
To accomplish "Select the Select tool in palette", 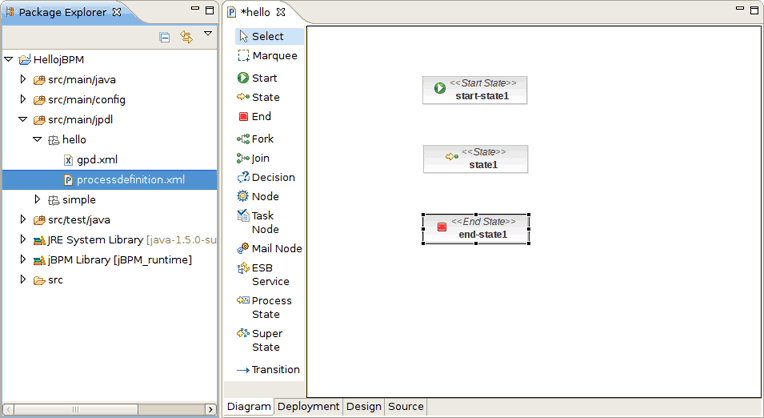I will [269, 37].
